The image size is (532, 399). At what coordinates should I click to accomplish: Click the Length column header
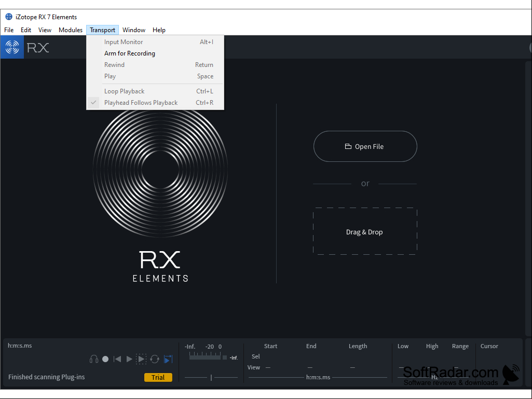[x=358, y=346]
